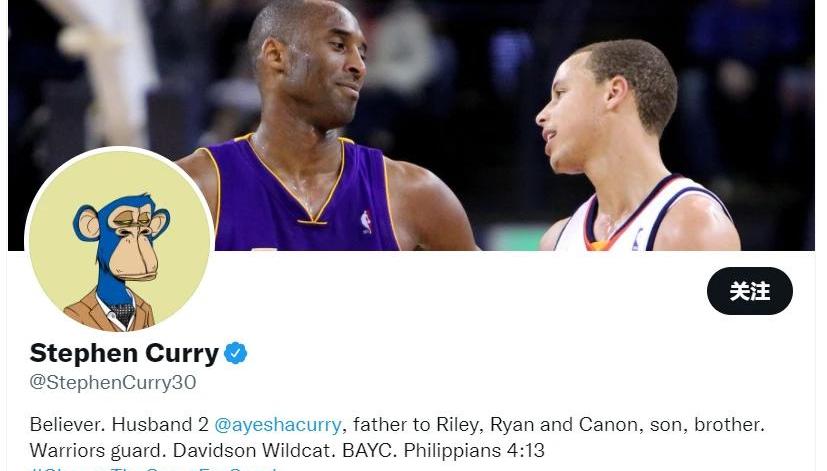The height and width of the screenshot is (471, 827).
Task: Open the @ayeshacurry mention link
Action: (278, 425)
